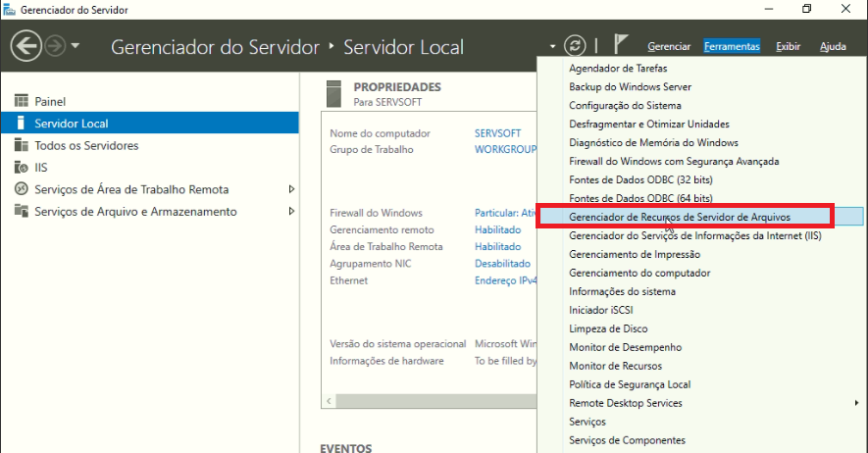
Task: Click the forward navigation arrow icon
Action: pyautogui.click(x=55, y=46)
